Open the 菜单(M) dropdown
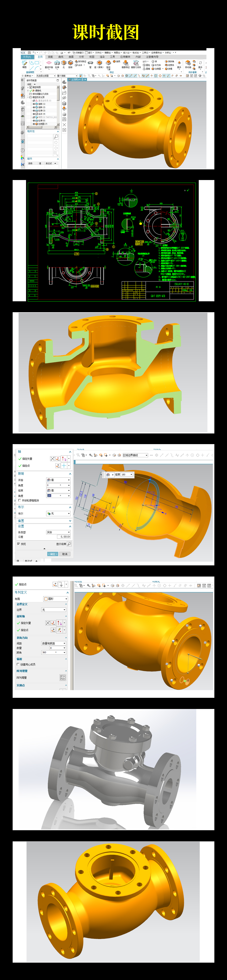Screen dimensions: 227x980 tap(28, 76)
